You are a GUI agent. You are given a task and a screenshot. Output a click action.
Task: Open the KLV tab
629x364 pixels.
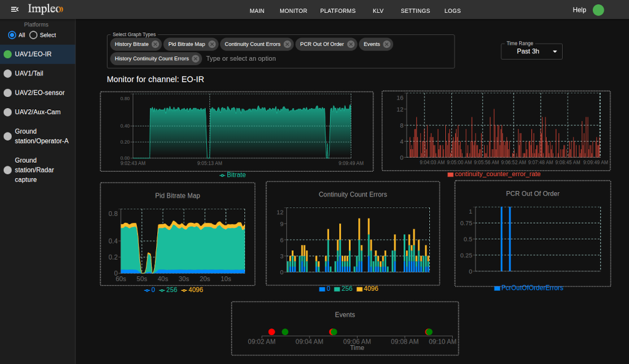[x=378, y=11]
